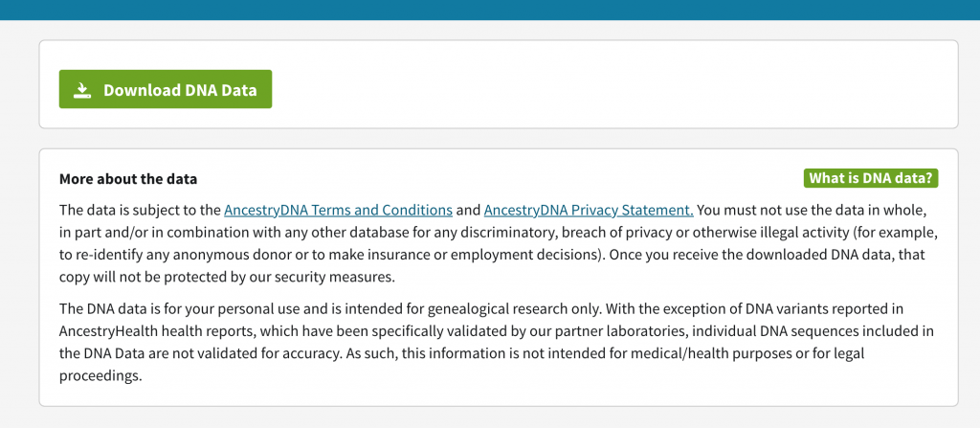
Task: Click the More about the data heading
Action: point(128,179)
